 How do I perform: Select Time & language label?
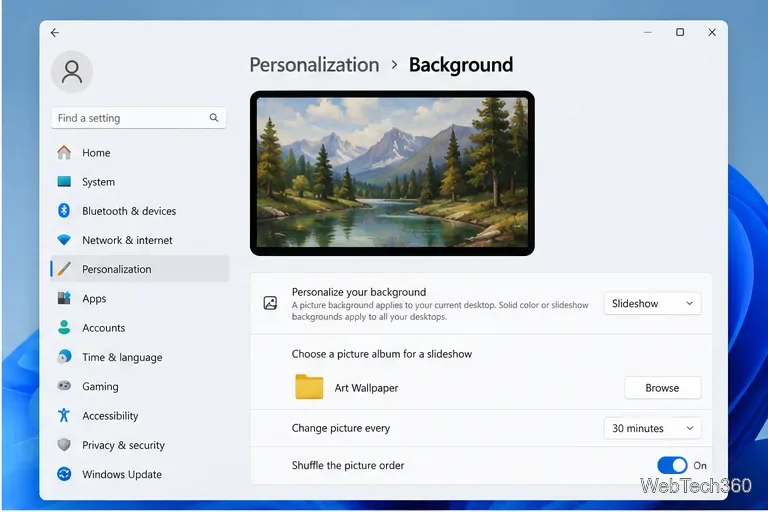click(122, 357)
